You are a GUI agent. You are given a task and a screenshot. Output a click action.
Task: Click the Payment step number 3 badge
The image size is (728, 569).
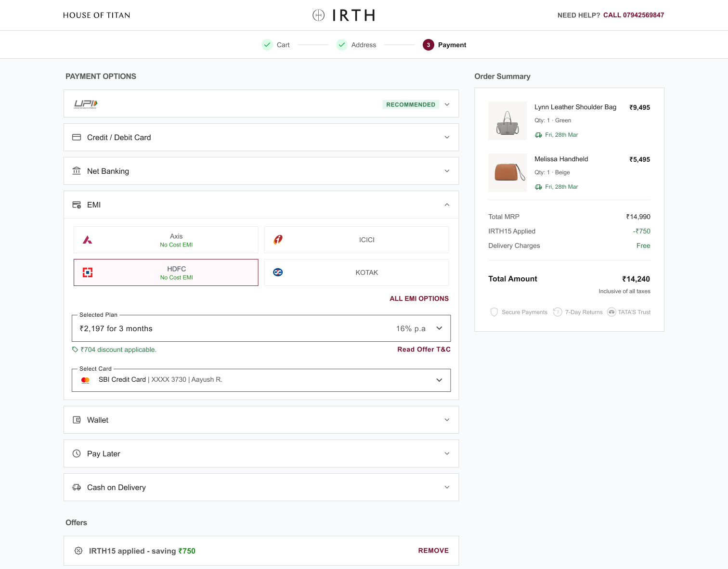[x=429, y=45]
